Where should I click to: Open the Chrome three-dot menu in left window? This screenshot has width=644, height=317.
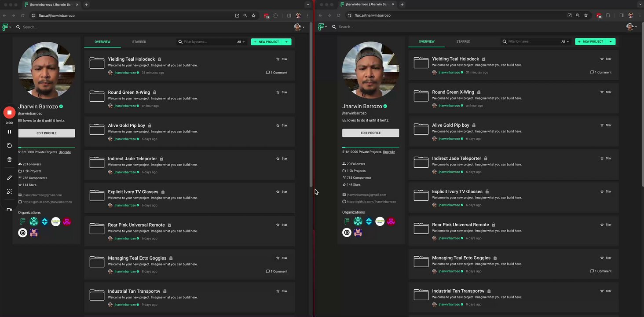point(307,15)
